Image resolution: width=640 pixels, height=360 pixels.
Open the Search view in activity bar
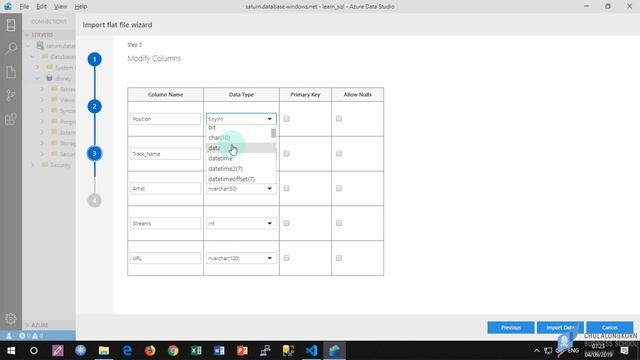coord(11,49)
